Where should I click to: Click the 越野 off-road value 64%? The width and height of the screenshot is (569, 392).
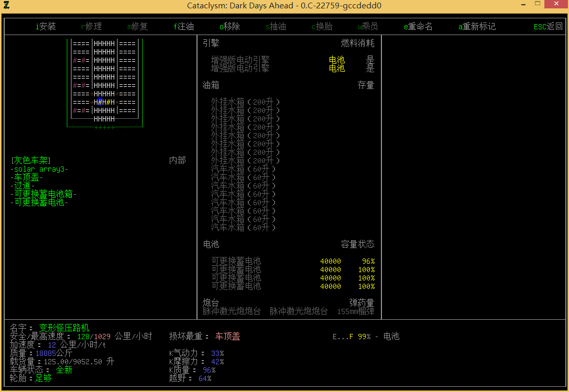(x=205, y=378)
